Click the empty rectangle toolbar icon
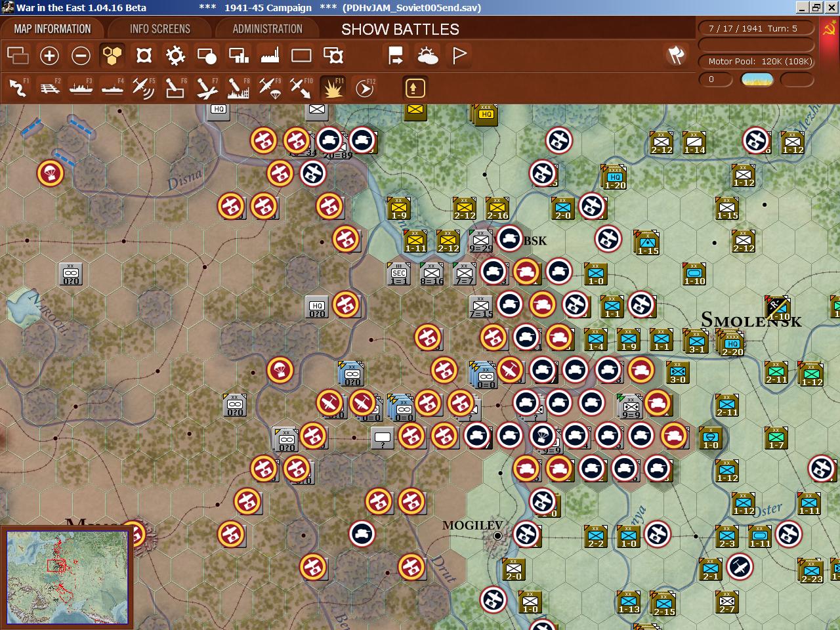 coord(301,56)
